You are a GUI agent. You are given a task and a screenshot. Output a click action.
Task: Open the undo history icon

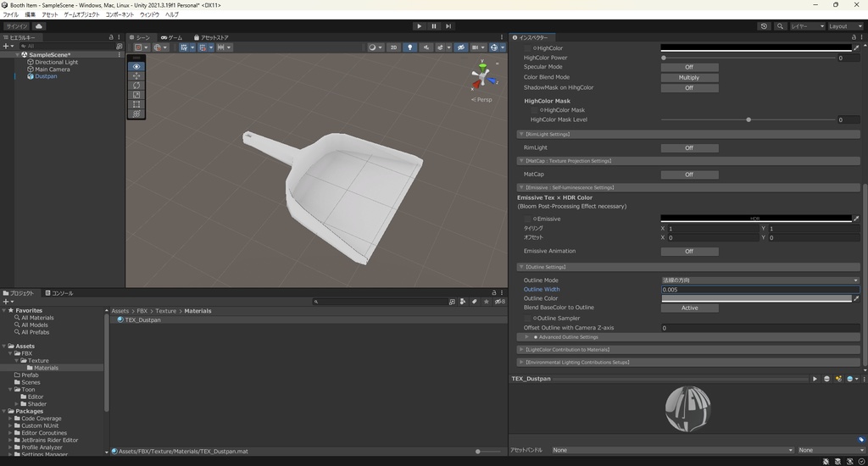[764, 26]
